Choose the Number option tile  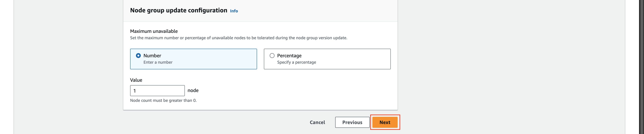pyautogui.click(x=194, y=59)
